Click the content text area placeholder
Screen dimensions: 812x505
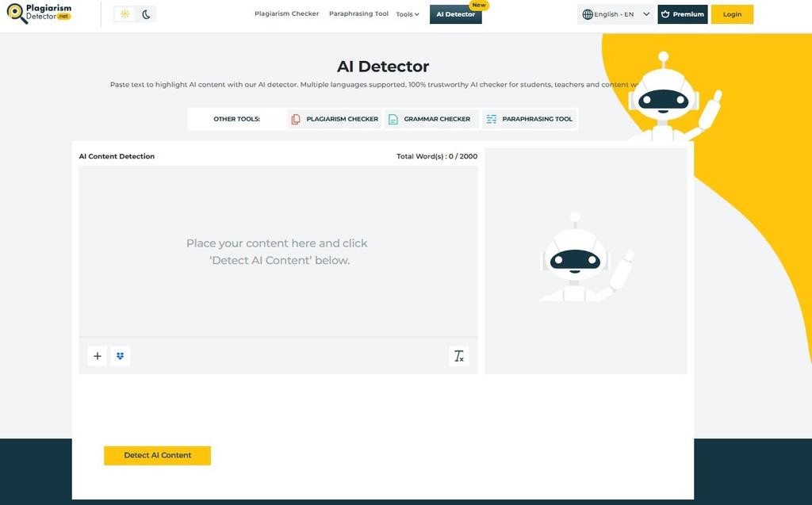pos(278,252)
